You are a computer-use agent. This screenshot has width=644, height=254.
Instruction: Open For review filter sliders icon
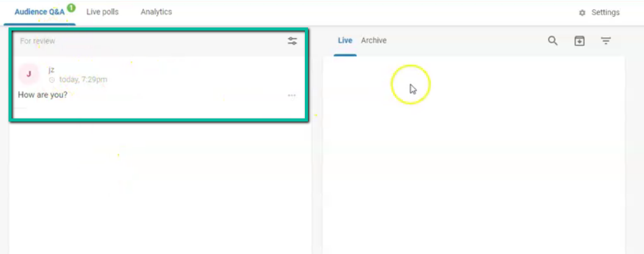[293, 41]
